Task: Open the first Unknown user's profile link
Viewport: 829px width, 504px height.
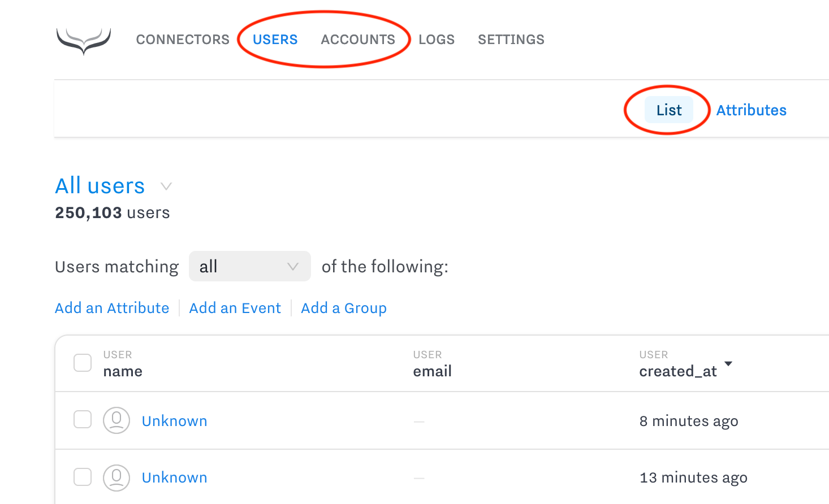Action: (174, 421)
